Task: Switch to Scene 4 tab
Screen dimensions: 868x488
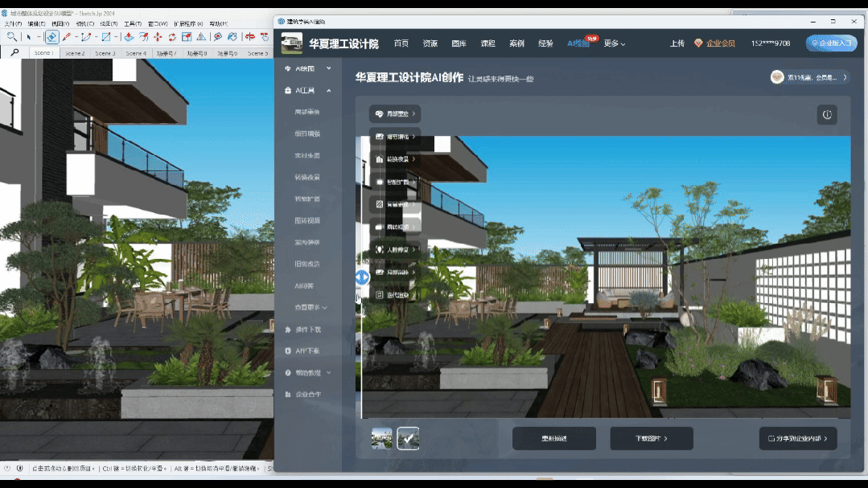Action: tap(136, 53)
